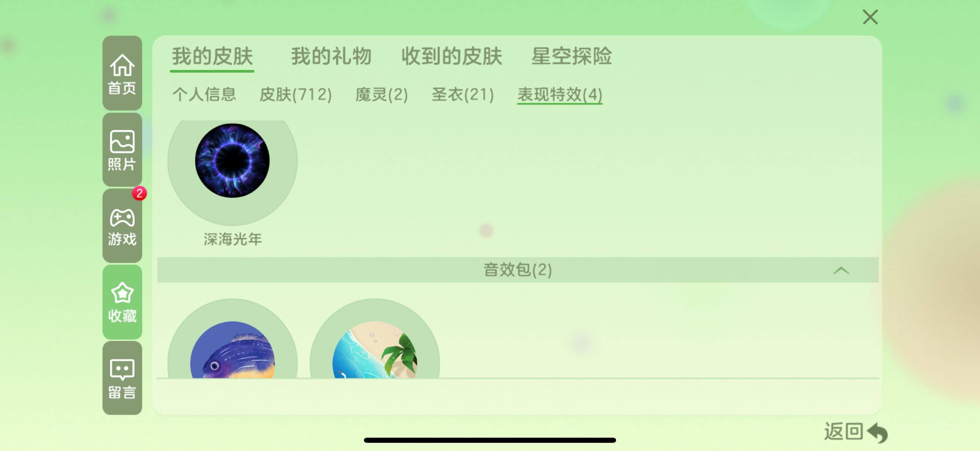Switch to the 收到的皮肤 tab
Viewport: 980px width, 451px height.
point(451,57)
